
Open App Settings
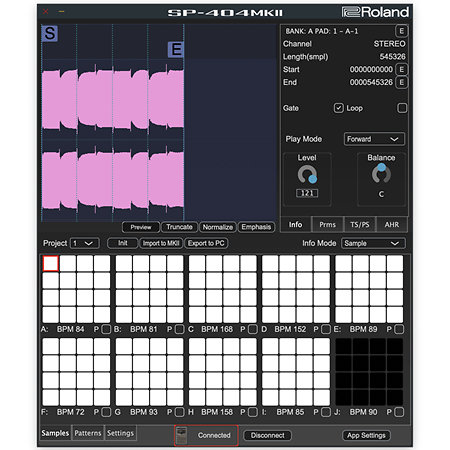(x=366, y=435)
